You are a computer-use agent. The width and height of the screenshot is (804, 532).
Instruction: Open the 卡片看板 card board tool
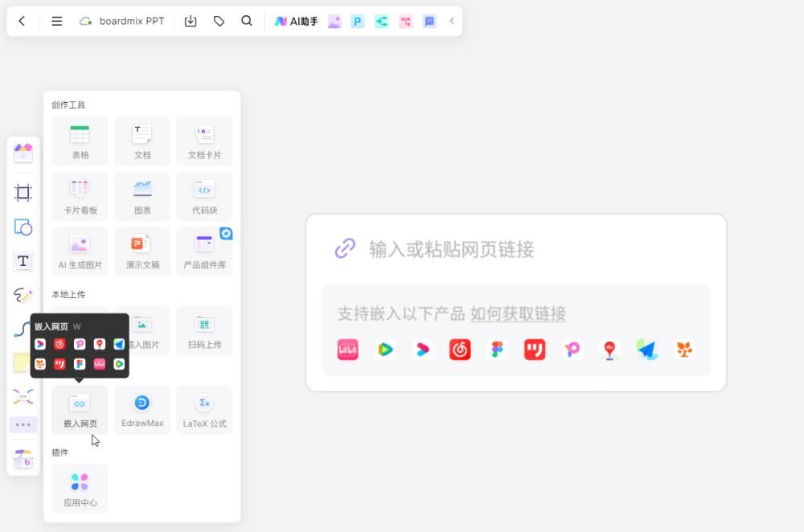pyautogui.click(x=79, y=195)
